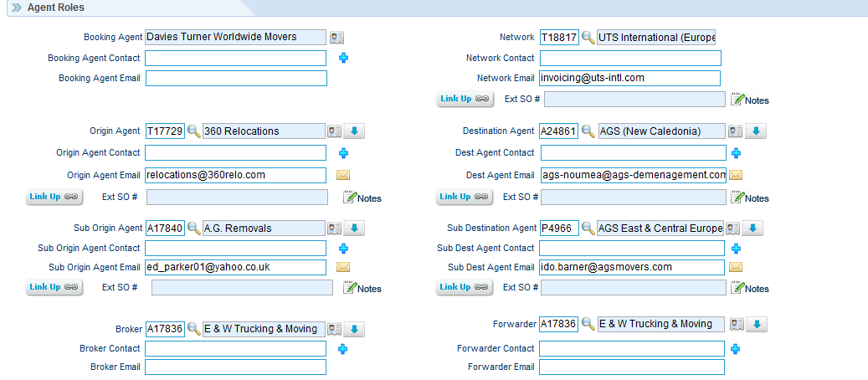Open Origin Agent address card icon
Viewport: 868px width, 380px height.
tap(334, 131)
